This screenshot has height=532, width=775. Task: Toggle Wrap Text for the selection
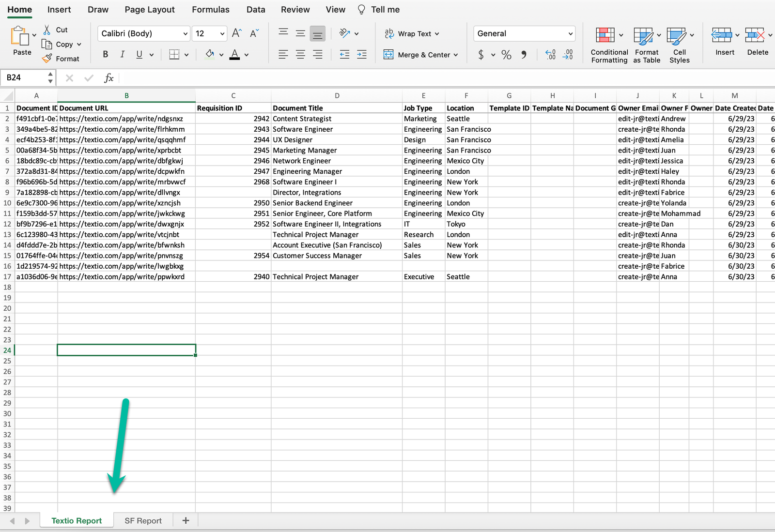412,33
